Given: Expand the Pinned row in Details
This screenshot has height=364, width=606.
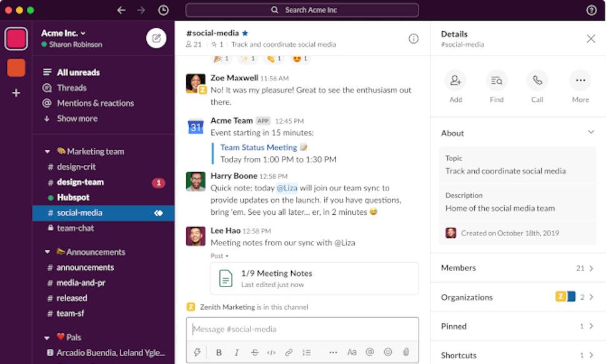Looking at the screenshot, I should pos(517,326).
